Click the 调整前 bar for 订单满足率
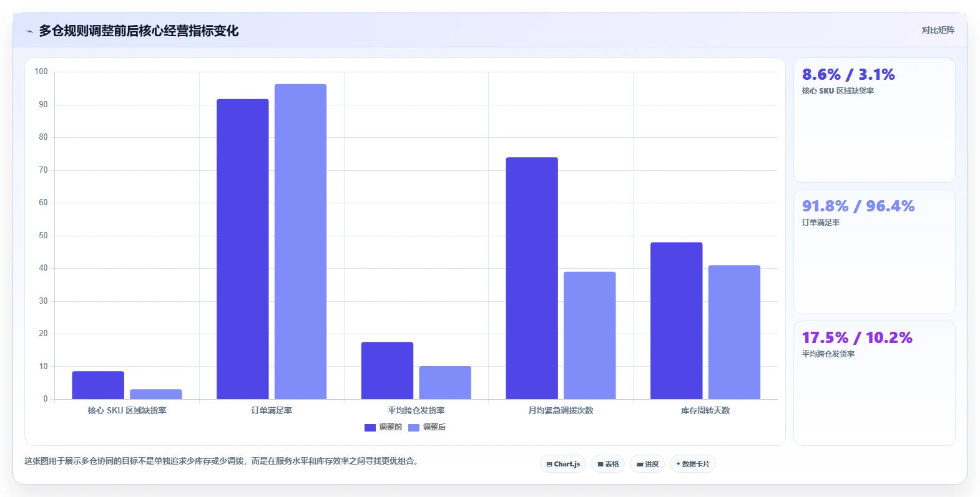Screen dimensions: 980x497 [243, 249]
